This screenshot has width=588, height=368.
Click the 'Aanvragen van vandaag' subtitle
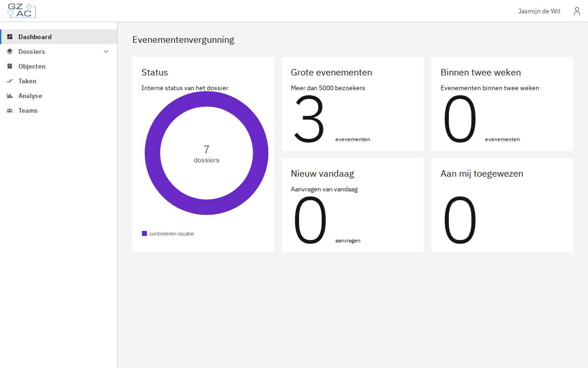(x=324, y=189)
